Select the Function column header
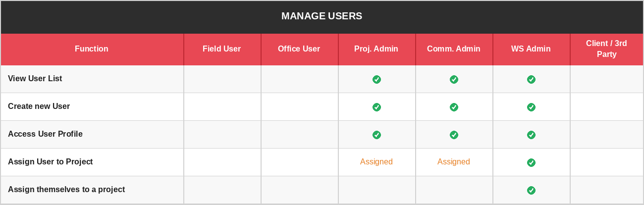 92,49
